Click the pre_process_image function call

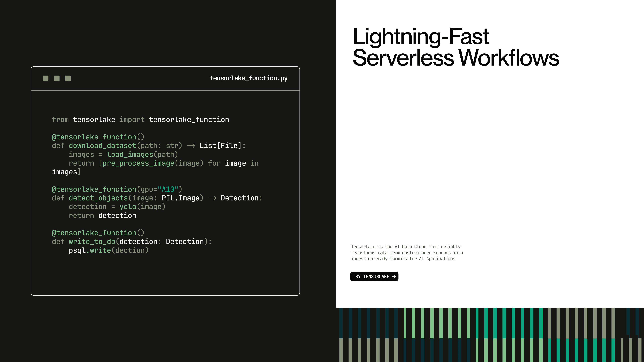coord(138,163)
